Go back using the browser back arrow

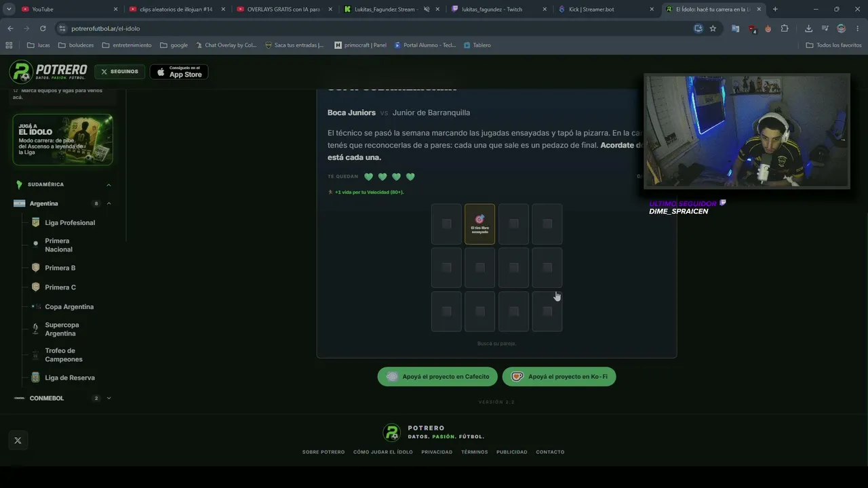10,28
